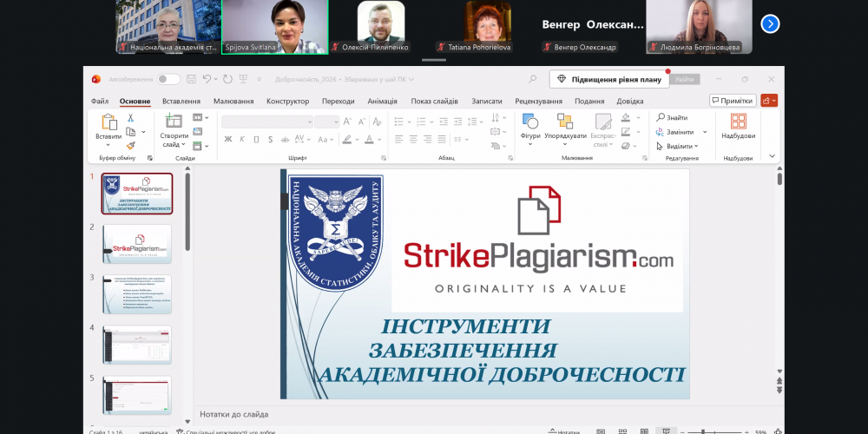Center text in paragraph group

pos(413,139)
